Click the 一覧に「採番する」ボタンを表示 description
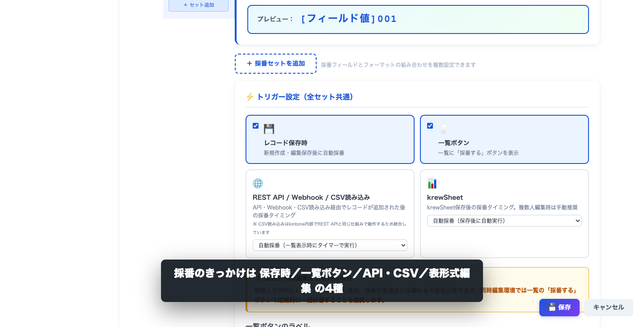The width and height of the screenshot is (644, 327). [x=479, y=153]
